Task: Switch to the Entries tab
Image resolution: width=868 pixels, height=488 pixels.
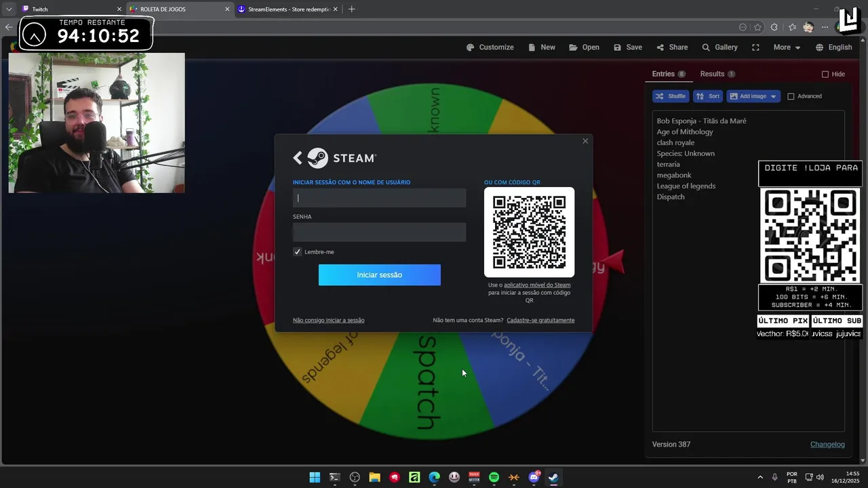Action: click(x=668, y=74)
